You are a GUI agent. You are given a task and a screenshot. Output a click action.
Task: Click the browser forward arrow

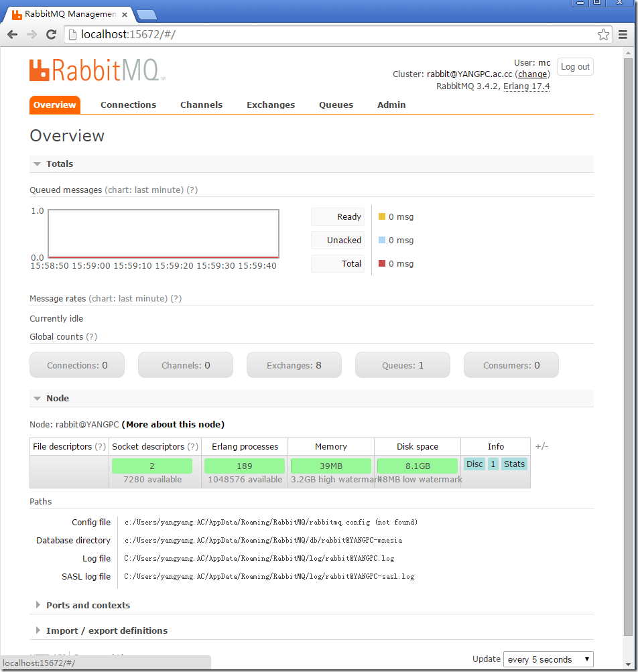click(x=31, y=35)
